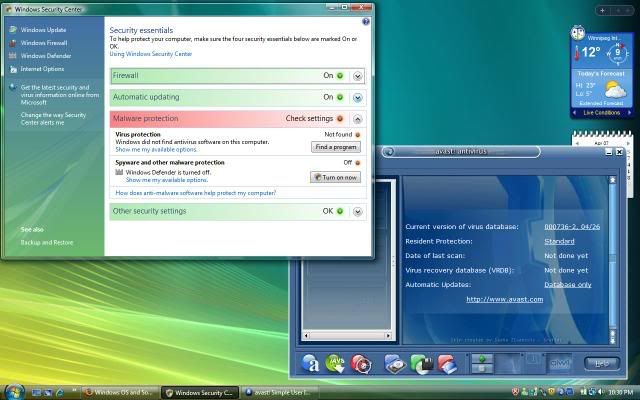Expand the Firewall section
Image resolution: width=640 pixels, height=400 pixels.
(x=358, y=76)
